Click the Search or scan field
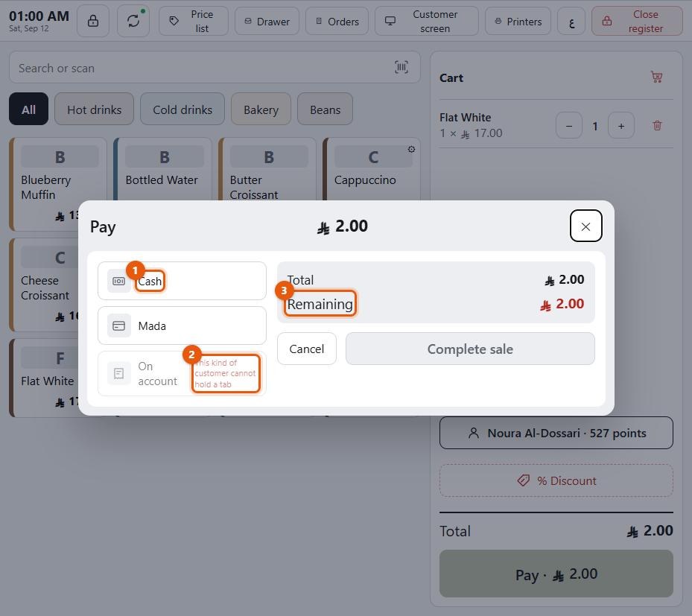692x616 pixels. tap(215, 68)
